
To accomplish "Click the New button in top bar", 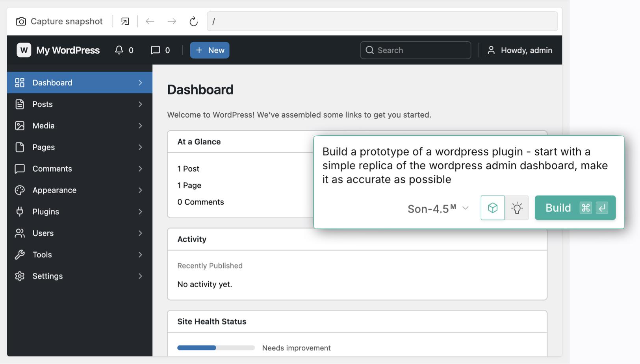I will pyautogui.click(x=210, y=50).
